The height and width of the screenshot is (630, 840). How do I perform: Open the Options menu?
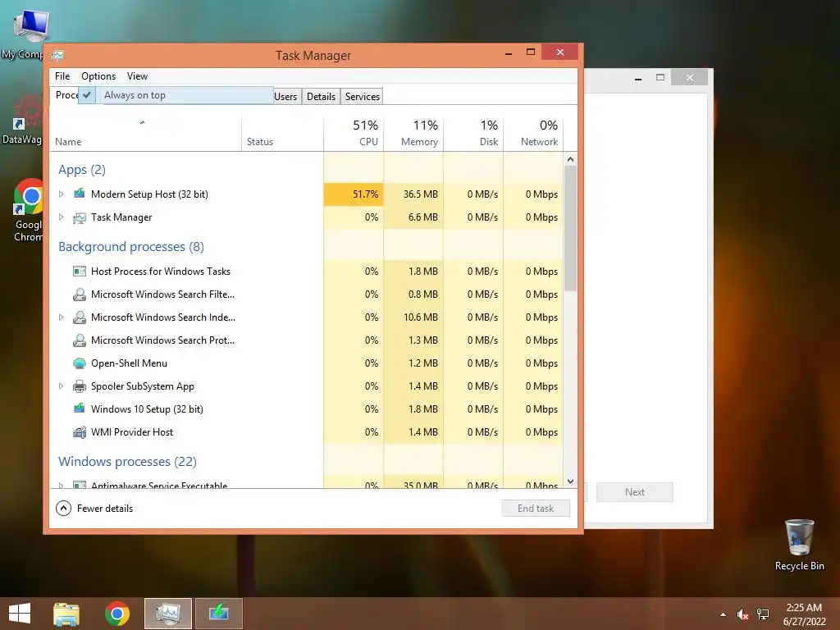coord(98,76)
